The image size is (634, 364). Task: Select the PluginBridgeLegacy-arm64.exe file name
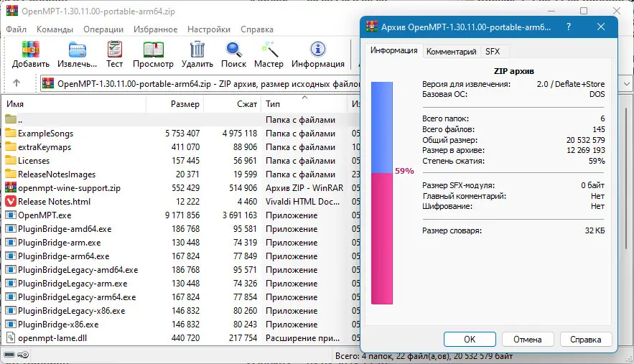[x=77, y=297]
